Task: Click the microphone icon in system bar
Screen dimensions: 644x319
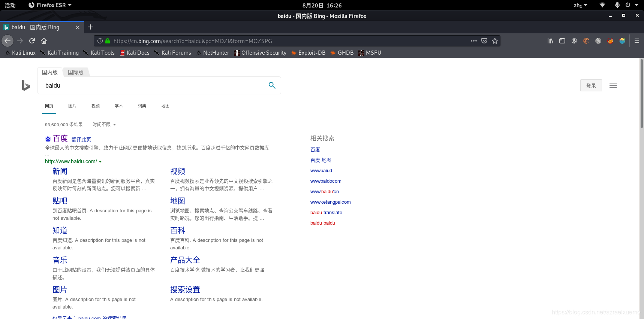Action: pos(617,5)
